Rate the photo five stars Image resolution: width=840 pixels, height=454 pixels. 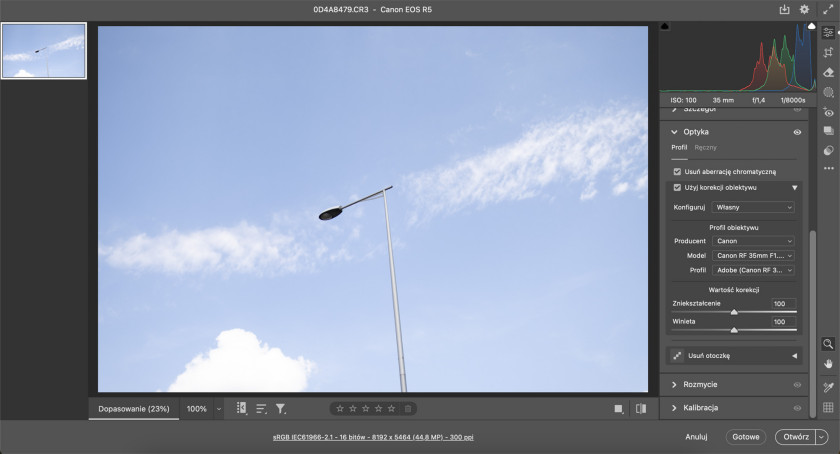392,408
